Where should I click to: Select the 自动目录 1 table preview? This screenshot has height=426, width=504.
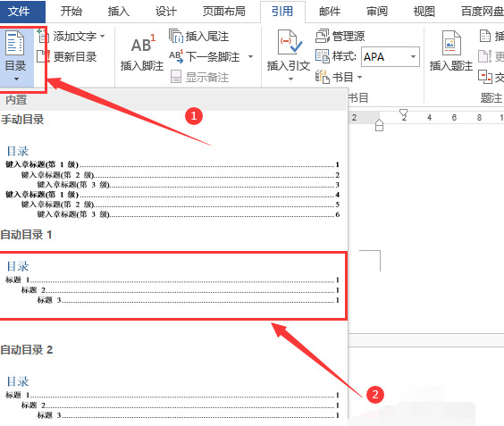click(173, 286)
